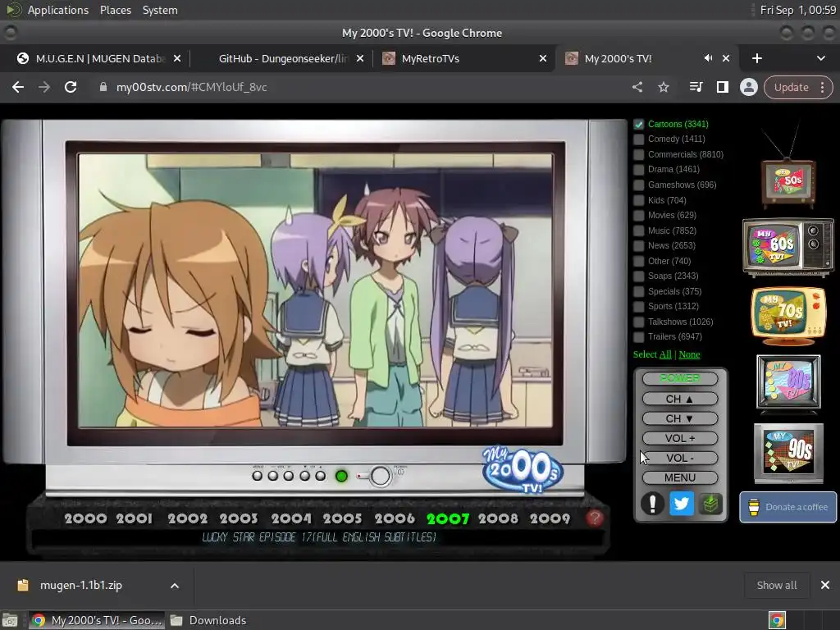840x630 pixels.
Task: Open a new tab with plus icon
Action: [x=757, y=58]
